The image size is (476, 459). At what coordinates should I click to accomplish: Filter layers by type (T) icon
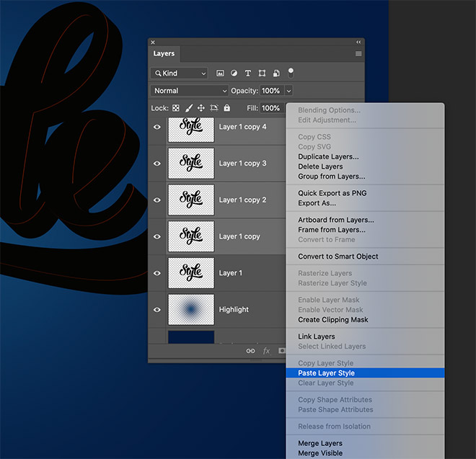coord(248,73)
